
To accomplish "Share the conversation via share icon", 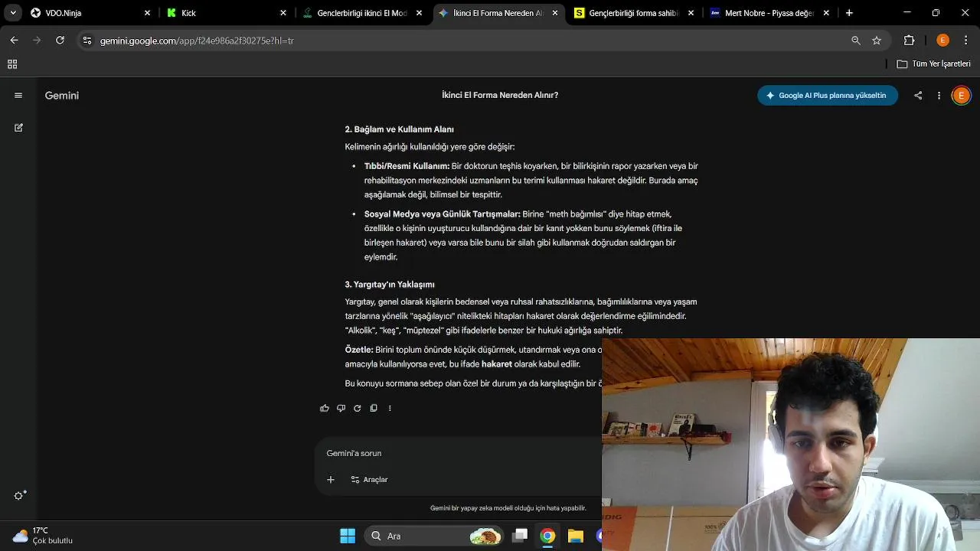I will pos(918,96).
